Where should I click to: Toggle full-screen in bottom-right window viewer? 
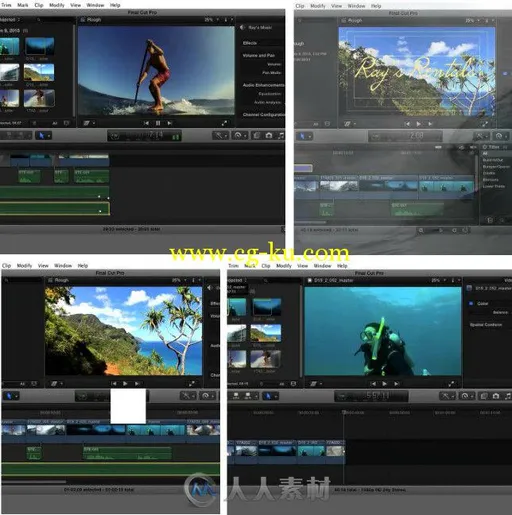pyautogui.click(x=451, y=384)
